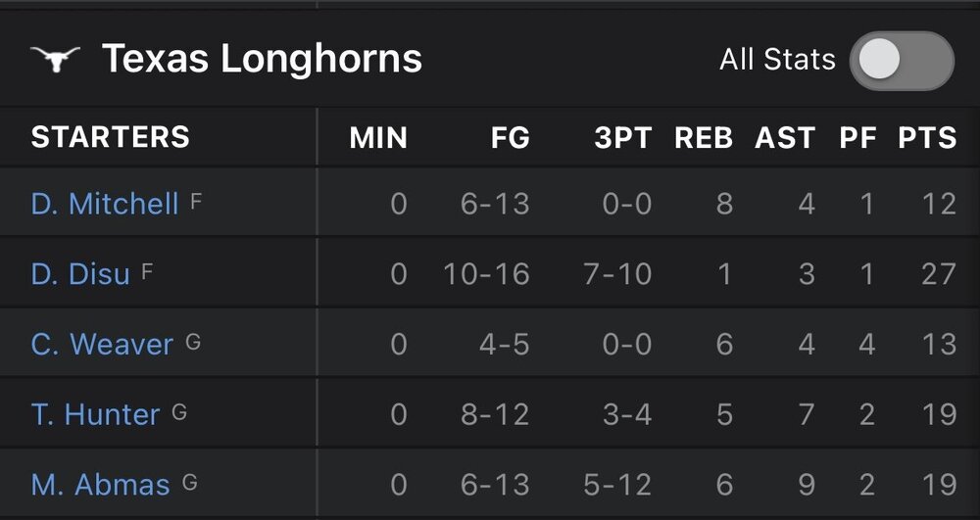View T. Hunter's player details
This screenshot has height=520, width=980.
point(95,414)
